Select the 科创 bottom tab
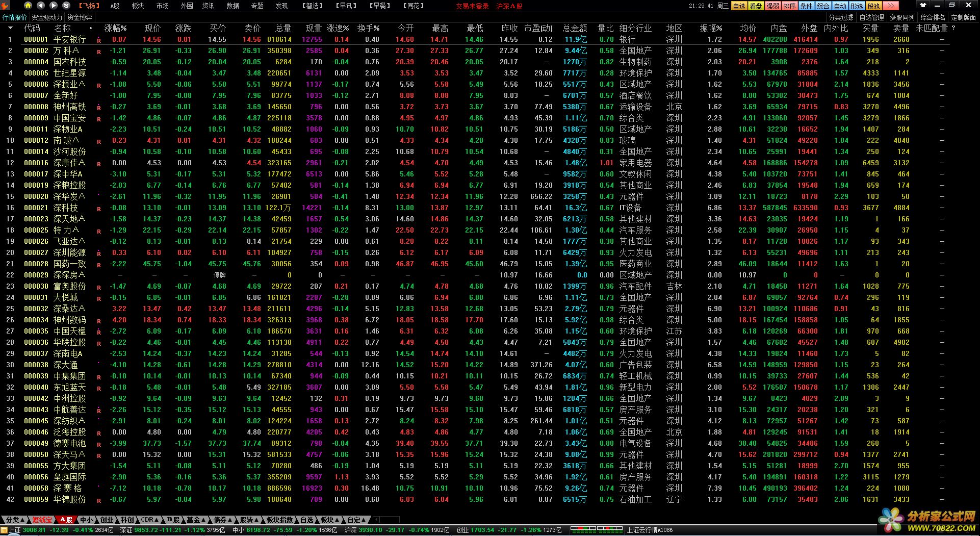980x536 pixels. click(x=127, y=520)
